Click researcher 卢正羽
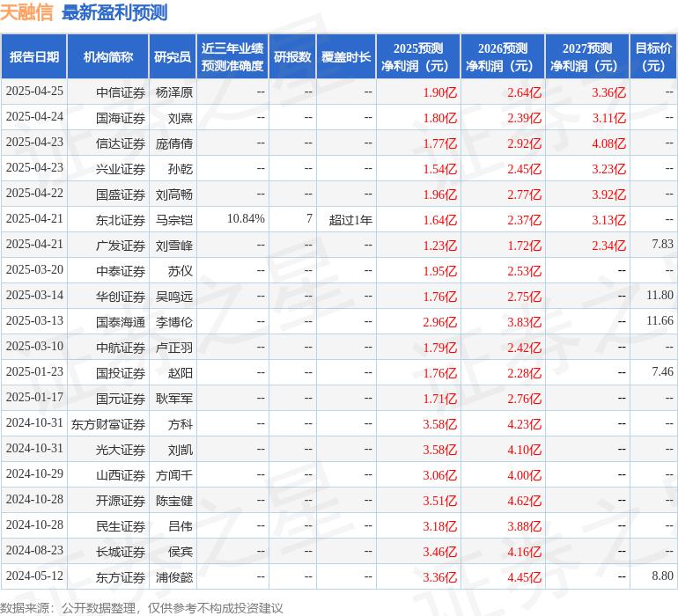Image resolution: width=678 pixels, height=616 pixels. [173, 348]
